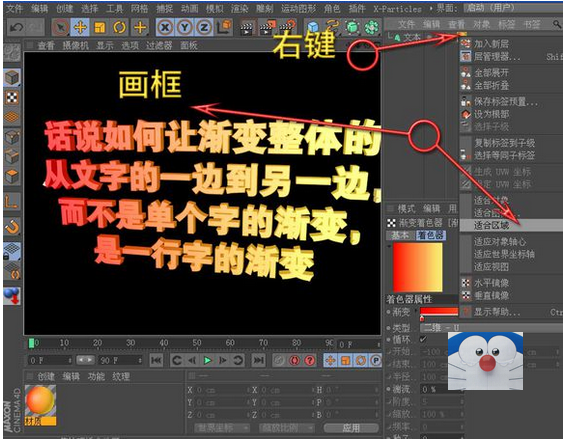Render to picture viewer clapperboard icon
573x440 pixels.
click(x=267, y=28)
